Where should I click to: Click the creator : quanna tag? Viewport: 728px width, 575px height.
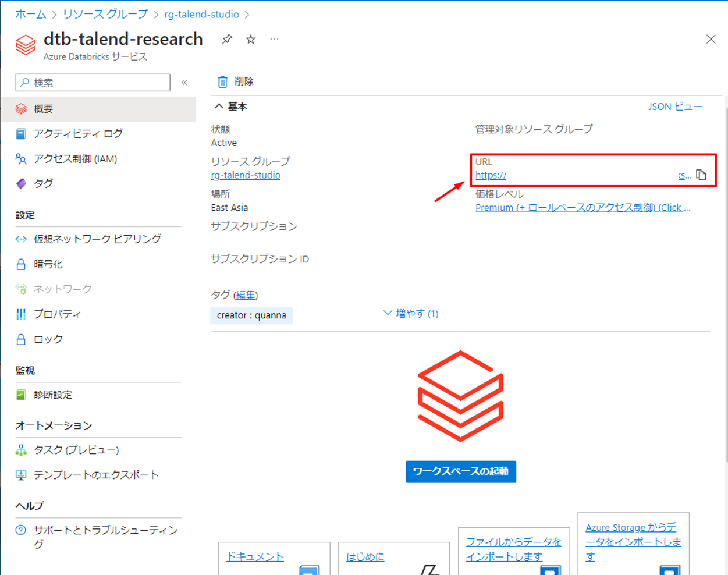pyautogui.click(x=251, y=315)
